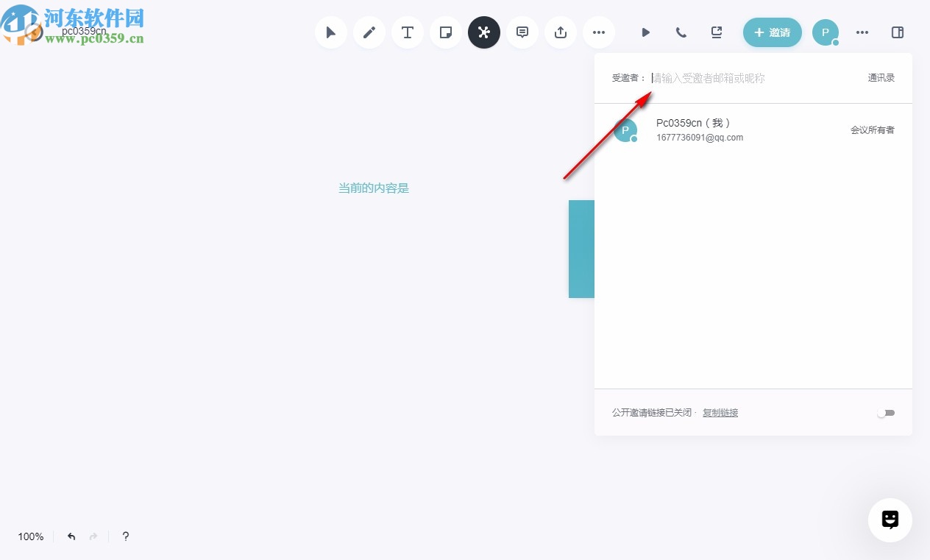
Task: Choose the pencil drawing tool
Action: 369,32
